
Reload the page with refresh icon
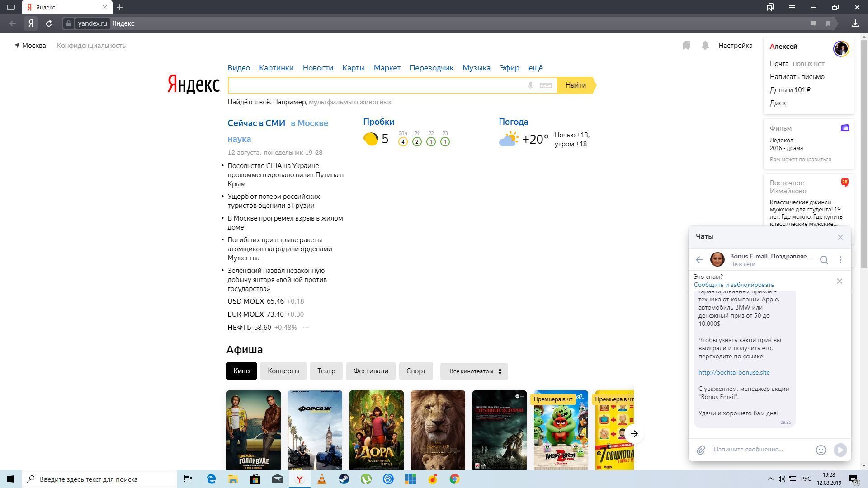tap(49, 23)
